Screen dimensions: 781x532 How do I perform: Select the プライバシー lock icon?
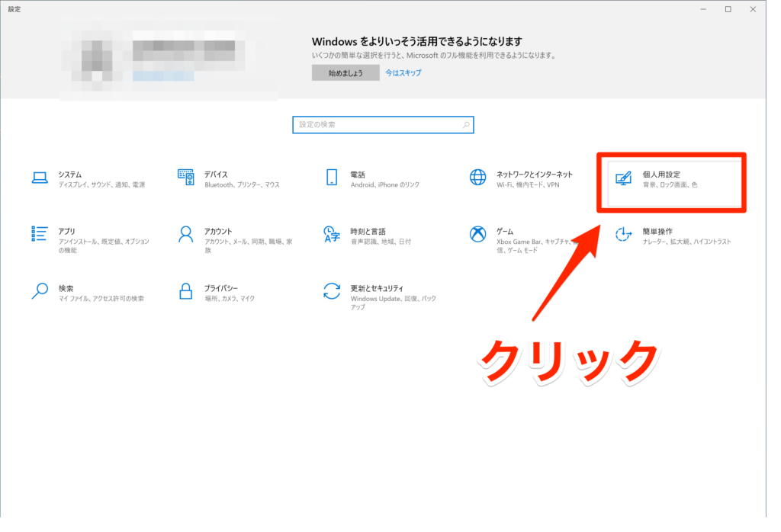[x=185, y=291]
